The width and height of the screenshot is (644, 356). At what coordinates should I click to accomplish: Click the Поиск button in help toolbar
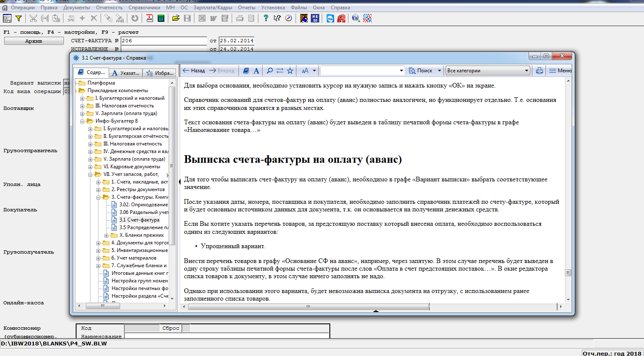pos(421,71)
